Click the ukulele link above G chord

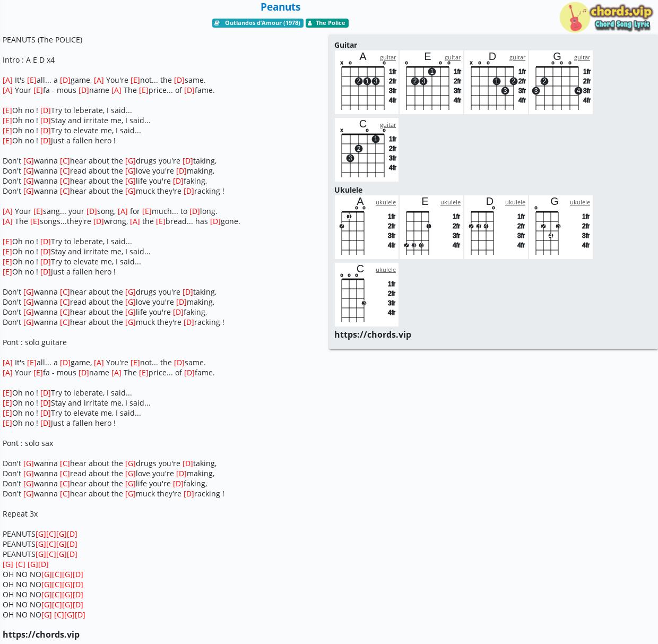pos(580,202)
